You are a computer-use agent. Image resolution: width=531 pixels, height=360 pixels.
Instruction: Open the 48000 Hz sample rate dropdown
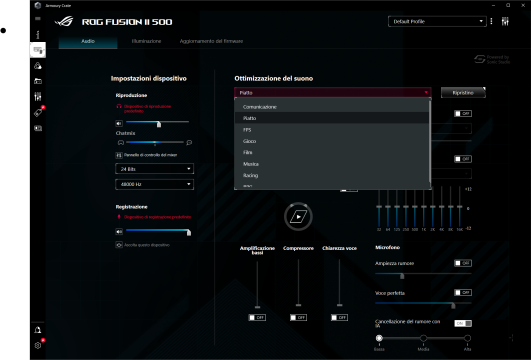click(x=154, y=184)
